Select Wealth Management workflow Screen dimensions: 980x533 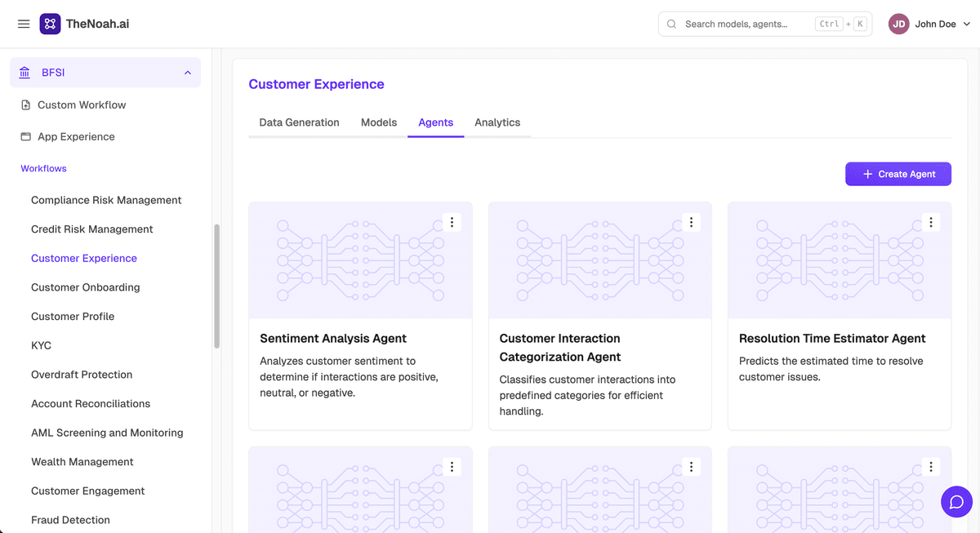point(82,462)
